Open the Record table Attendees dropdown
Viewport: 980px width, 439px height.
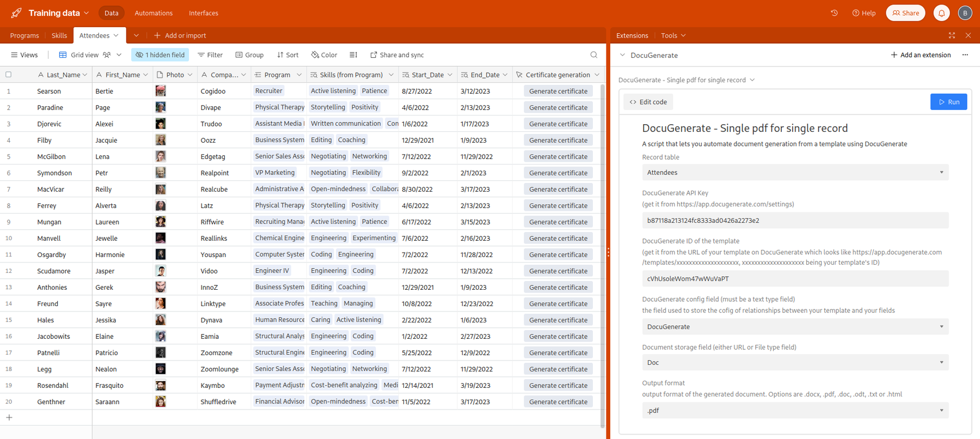pyautogui.click(x=795, y=173)
